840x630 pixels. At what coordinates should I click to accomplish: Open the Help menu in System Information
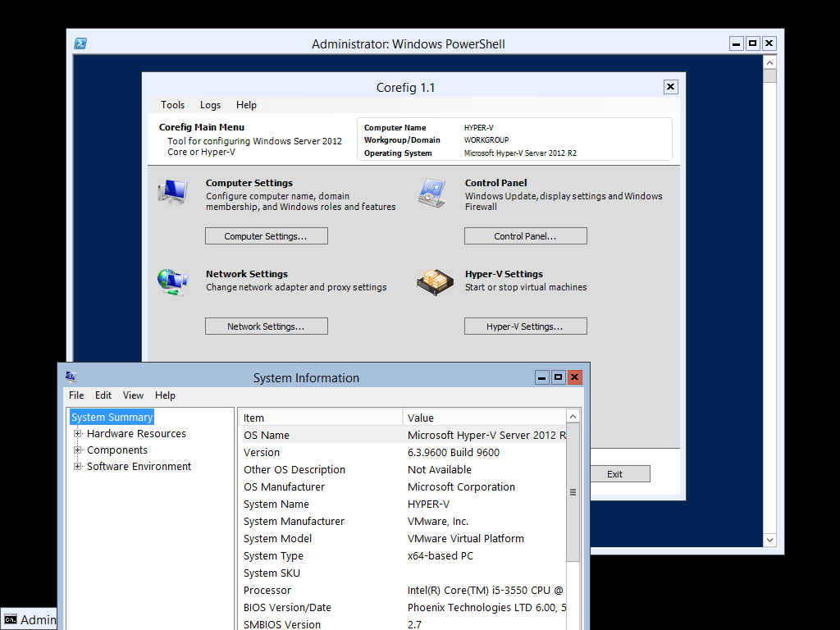click(x=165, y=395)
